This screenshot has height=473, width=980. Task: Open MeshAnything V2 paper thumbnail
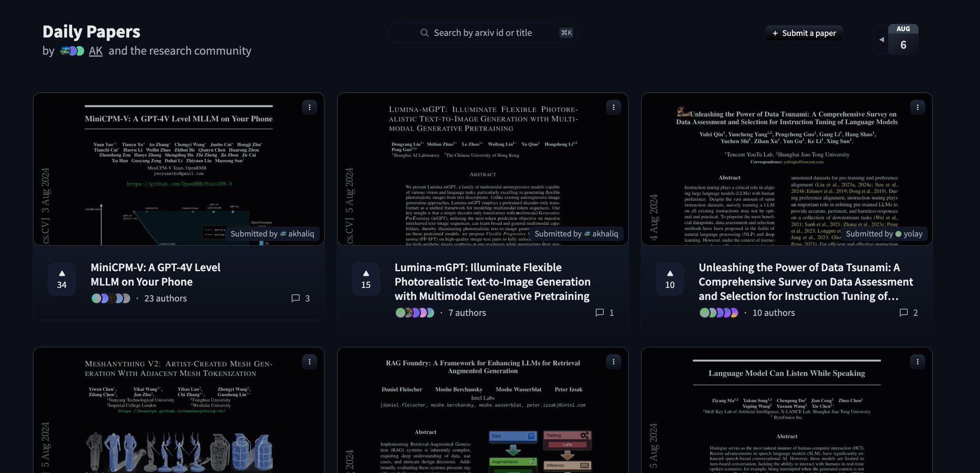[178, 410]
